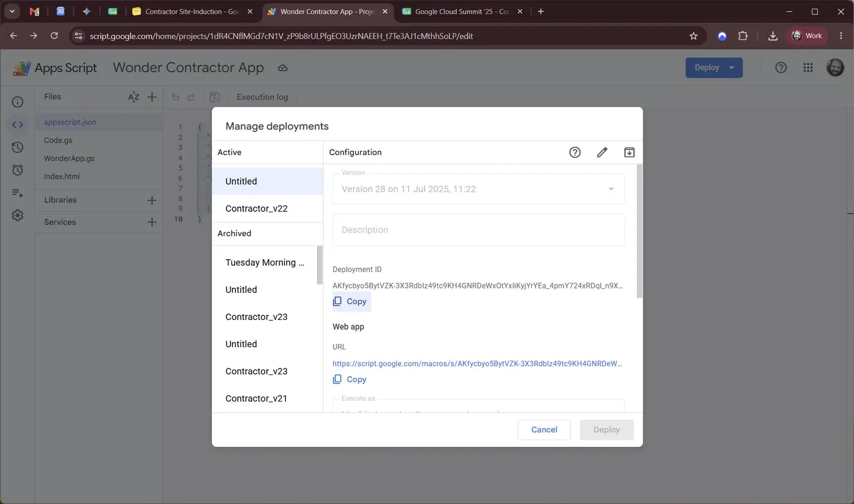Viewport: 854px width, 504px height.
Task: Open Code.gs file
Action: pos(99,140)
